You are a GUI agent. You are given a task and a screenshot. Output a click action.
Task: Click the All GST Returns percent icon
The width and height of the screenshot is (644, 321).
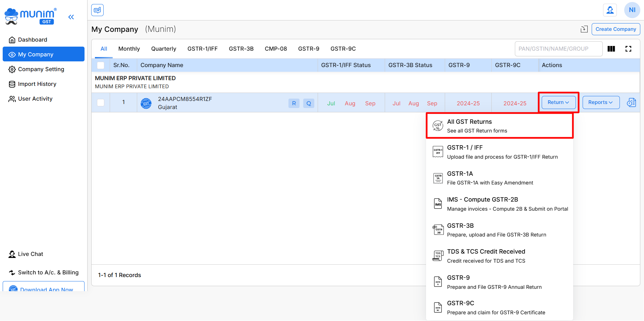438,126
